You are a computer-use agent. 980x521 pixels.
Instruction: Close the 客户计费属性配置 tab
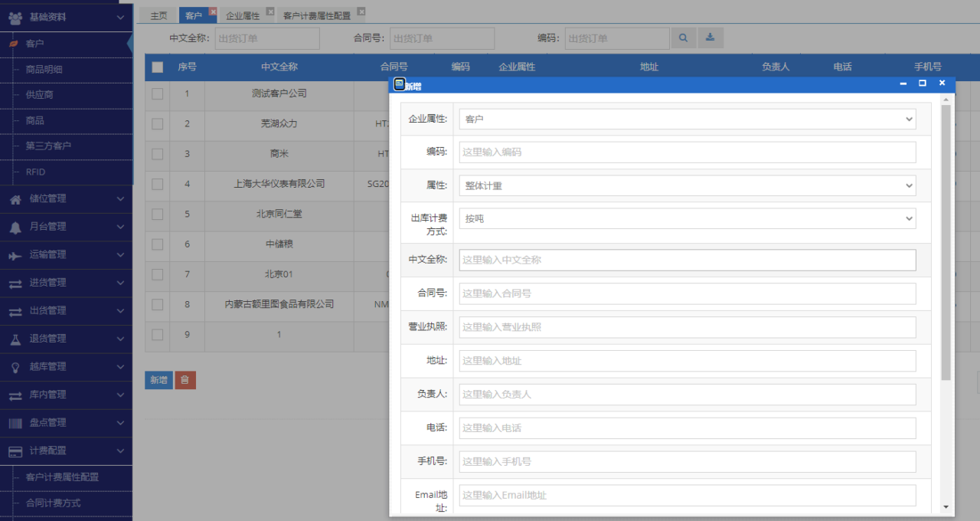coord(361,11)
